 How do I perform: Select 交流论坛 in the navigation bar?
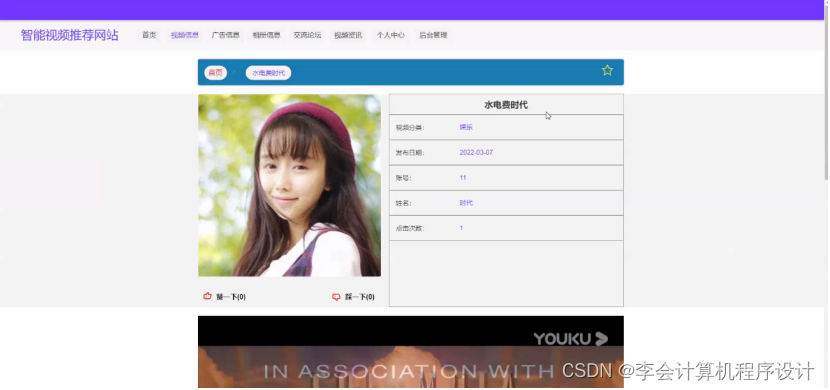307,35
